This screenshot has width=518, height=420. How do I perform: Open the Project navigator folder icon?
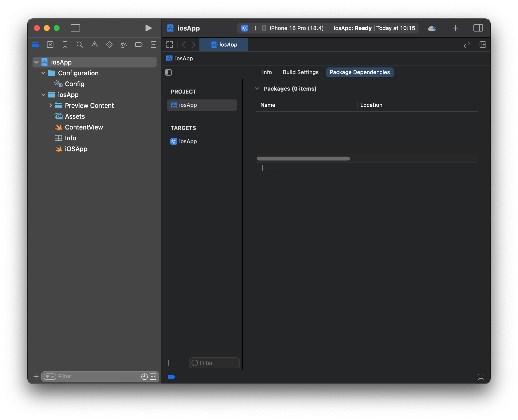(x=35, y=45)
